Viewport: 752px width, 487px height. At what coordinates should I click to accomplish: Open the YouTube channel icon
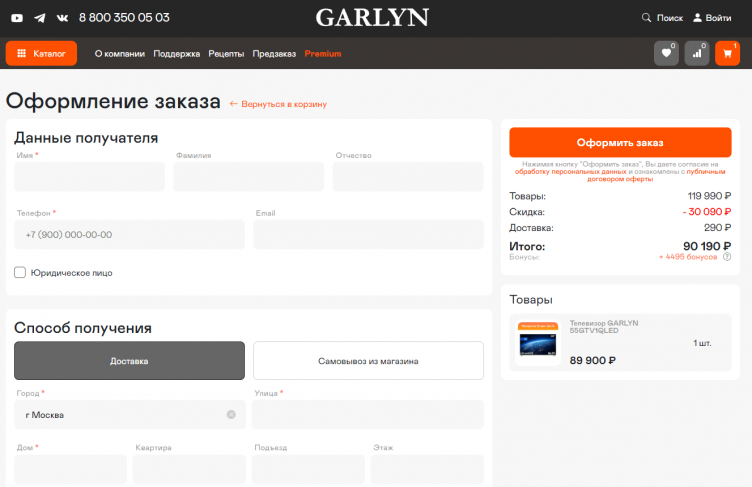tap(17, 18)
